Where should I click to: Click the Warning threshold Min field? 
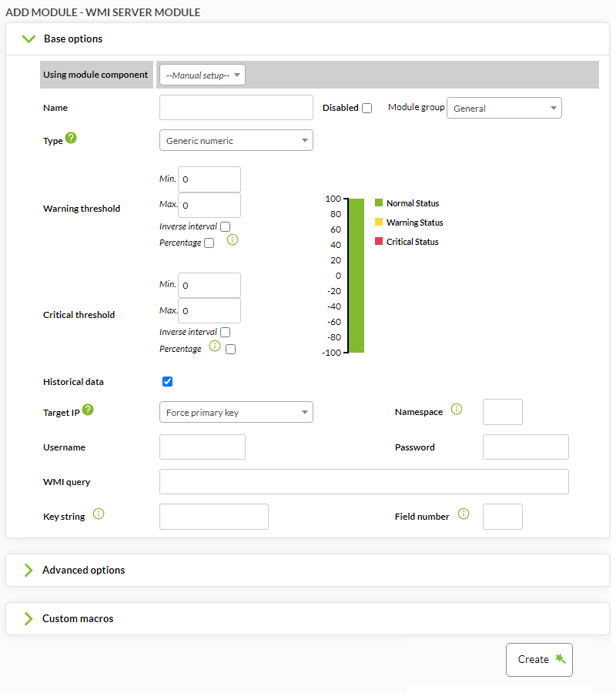[209, 179]
